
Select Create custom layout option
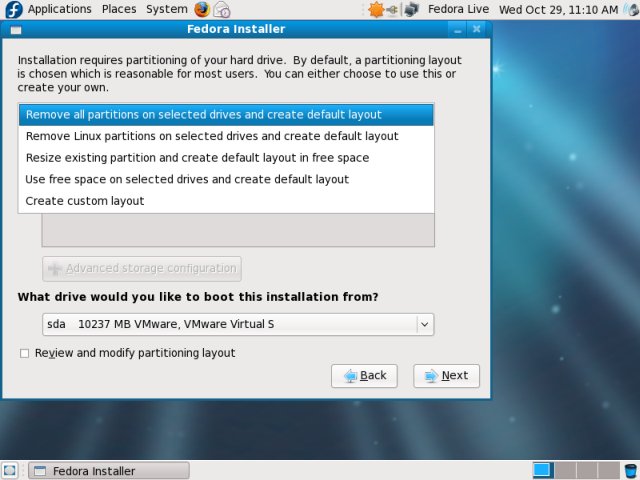[x=226, y=201]
